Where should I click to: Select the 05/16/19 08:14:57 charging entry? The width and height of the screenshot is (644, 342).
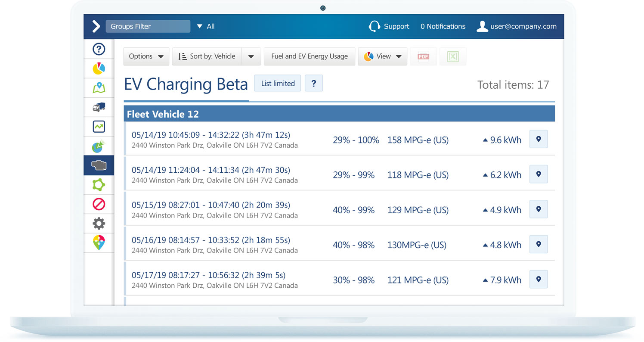pos(339,244)
